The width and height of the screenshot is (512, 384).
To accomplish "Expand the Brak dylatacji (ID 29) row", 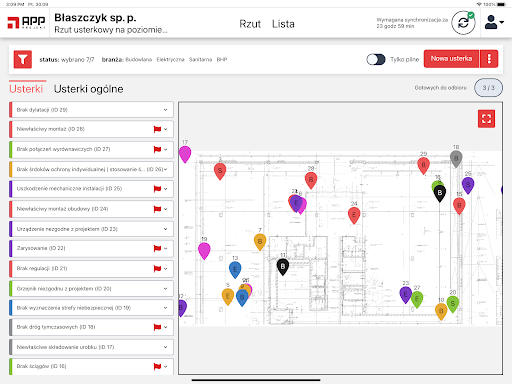I will point(91,110).
